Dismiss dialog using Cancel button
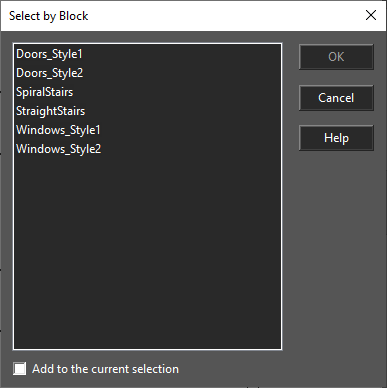The width and height of the screenshot is (387, 388). click(x=336, y=98)
